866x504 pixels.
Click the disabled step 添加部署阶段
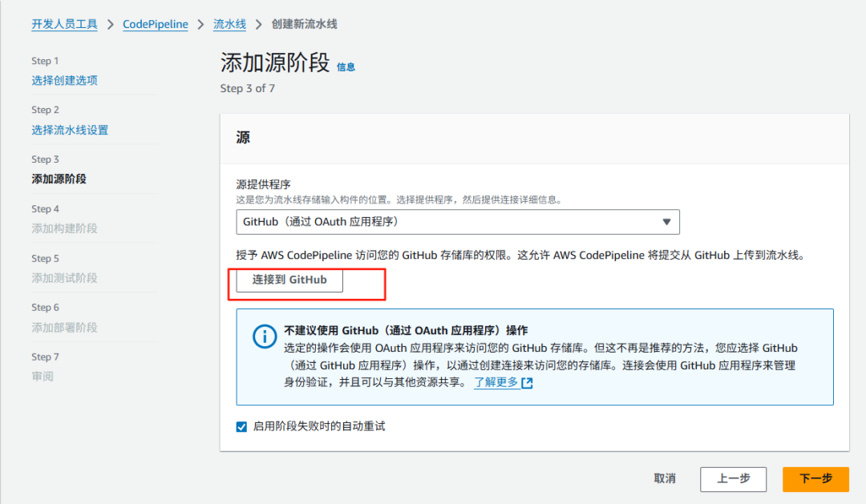65,328
